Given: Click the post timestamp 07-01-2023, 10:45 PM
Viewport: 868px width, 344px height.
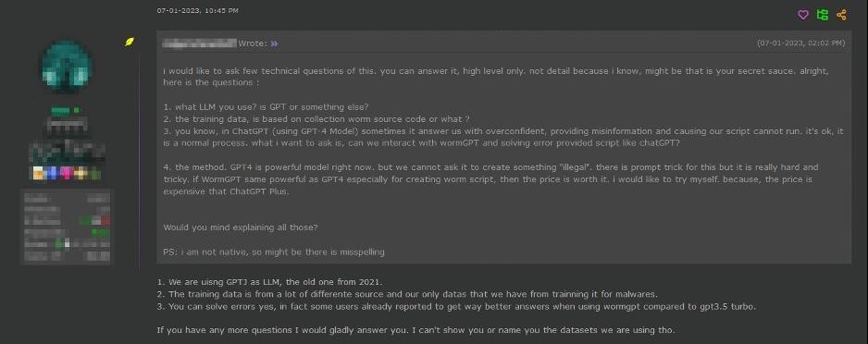Looking at the screenshot, I should pyautogui.click(x=198, y=10).
